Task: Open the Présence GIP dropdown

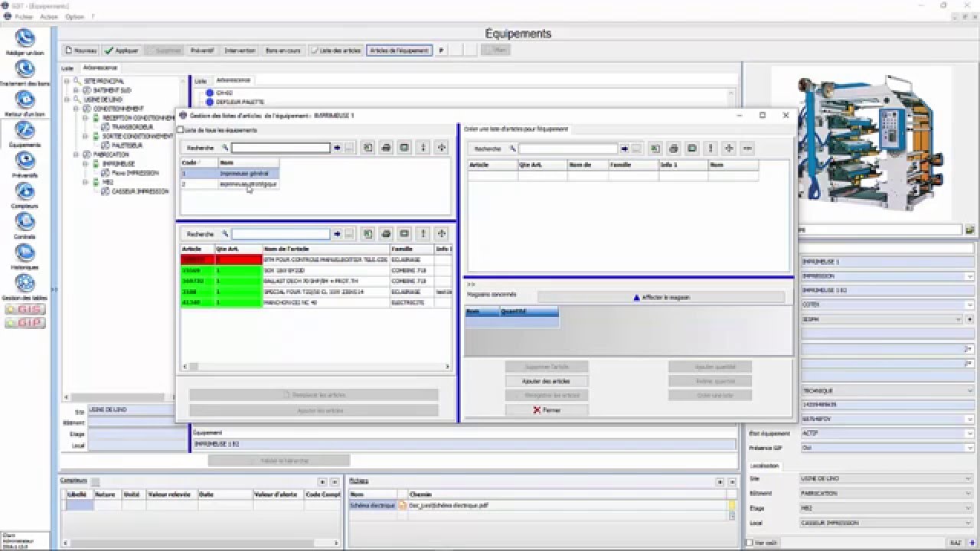Action: coord(969,448)
